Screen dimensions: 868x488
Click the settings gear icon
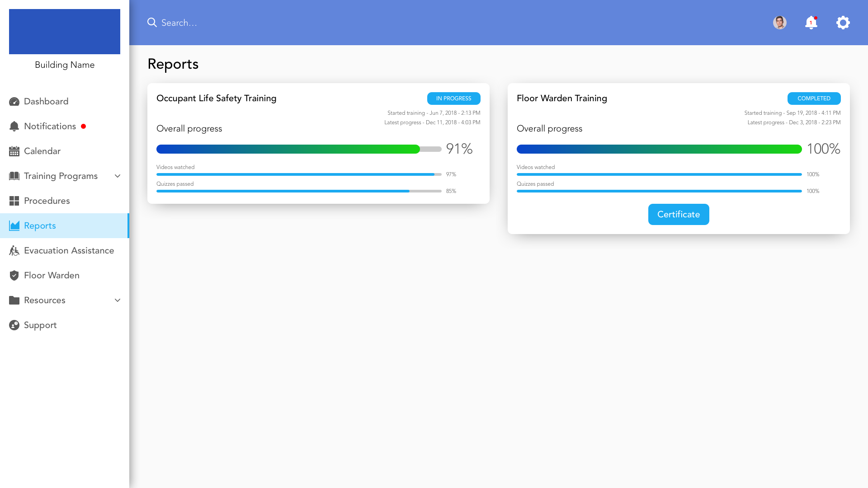coord(843,23)
